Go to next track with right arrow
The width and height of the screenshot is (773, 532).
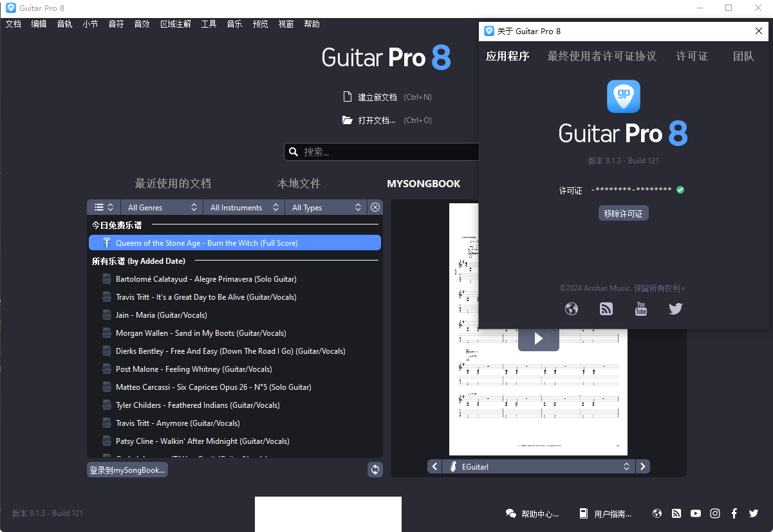click(642, 467)
